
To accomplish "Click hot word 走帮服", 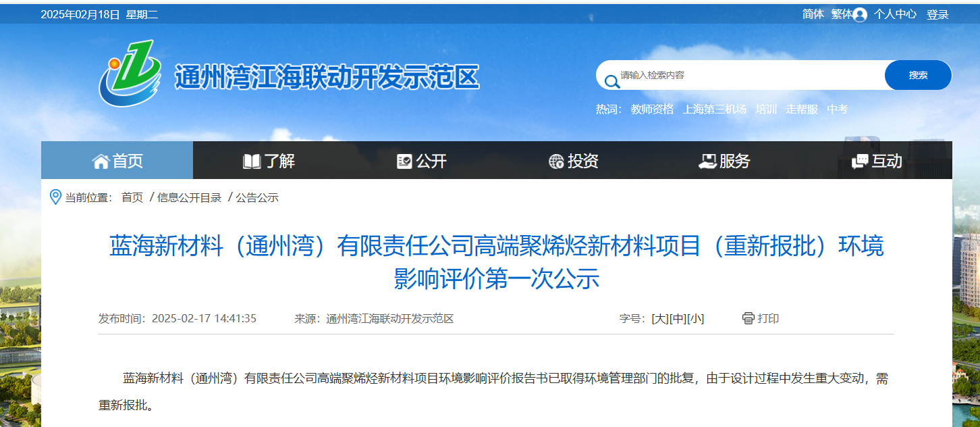I will [x=802, y=109].
